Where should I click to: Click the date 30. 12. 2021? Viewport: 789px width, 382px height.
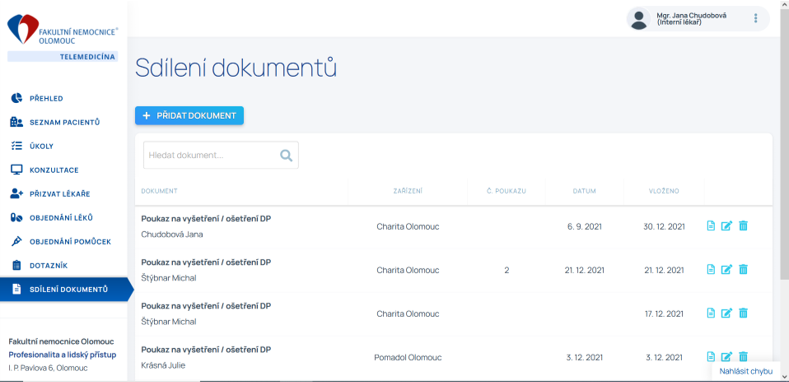coord(664,226)
